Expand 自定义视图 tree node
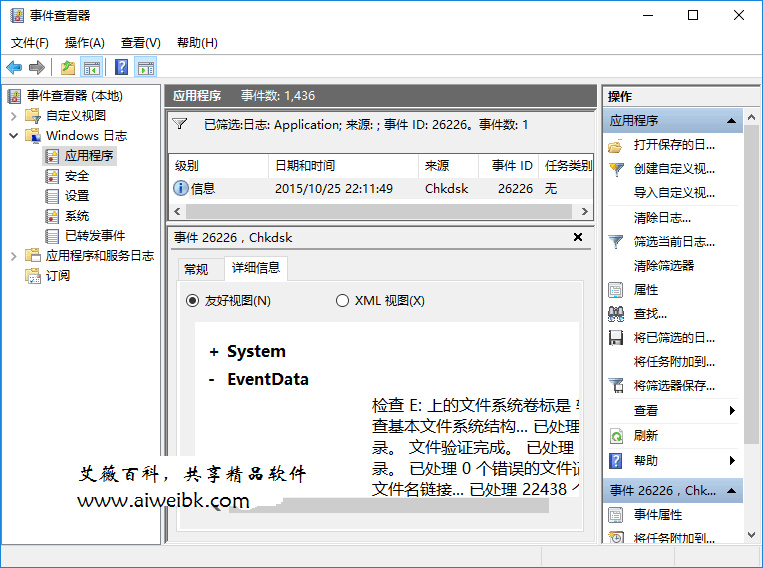763x568 pixels. coord(14,116)
